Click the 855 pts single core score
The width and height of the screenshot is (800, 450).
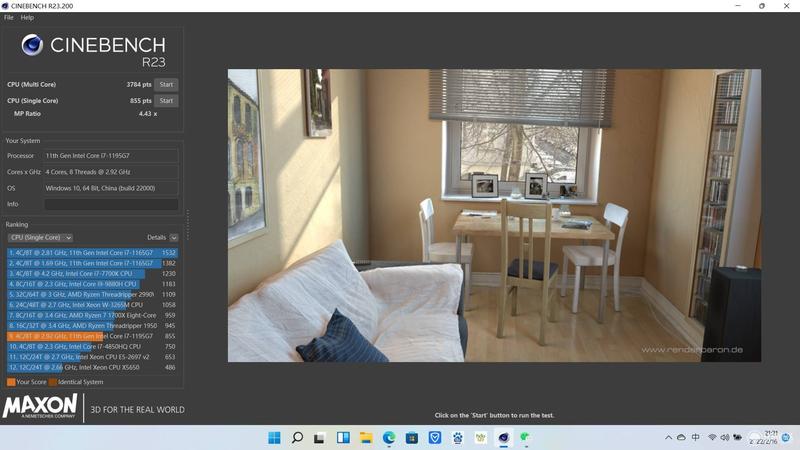click(140, 101)
